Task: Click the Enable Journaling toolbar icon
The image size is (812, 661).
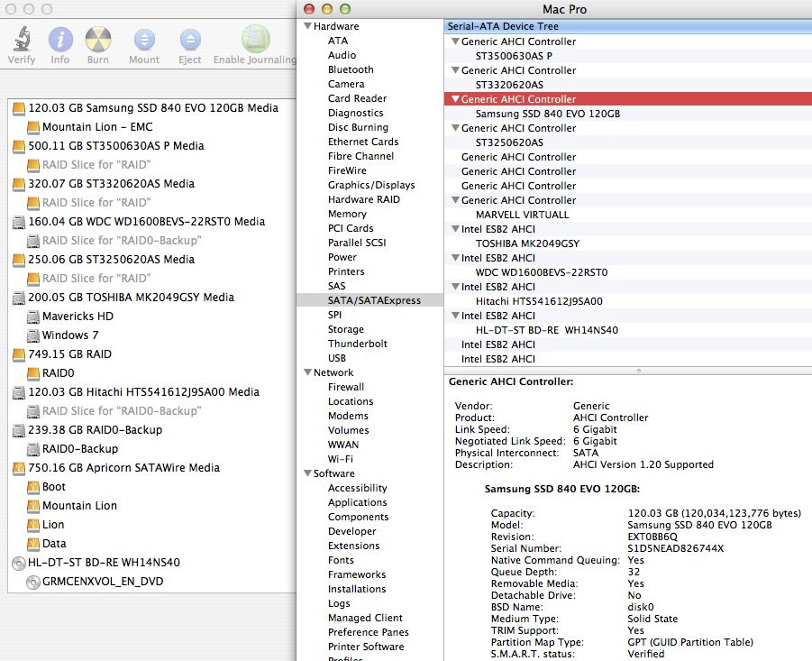Action: point(255,39)
